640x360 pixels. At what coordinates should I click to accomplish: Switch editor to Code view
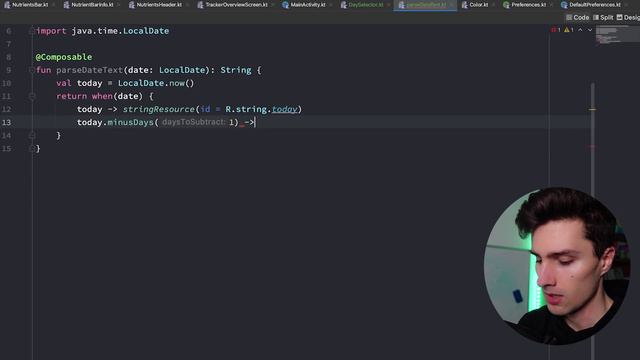(x=578, y=18)
